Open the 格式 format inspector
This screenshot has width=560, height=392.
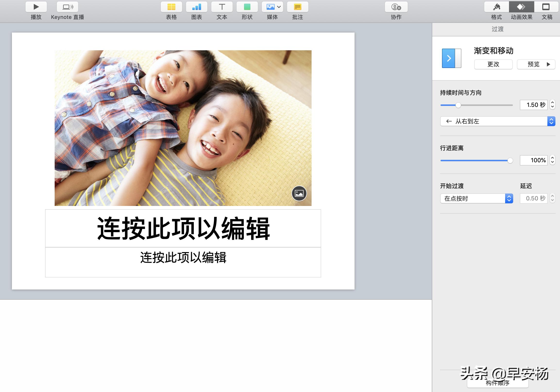tap(496, 7)
